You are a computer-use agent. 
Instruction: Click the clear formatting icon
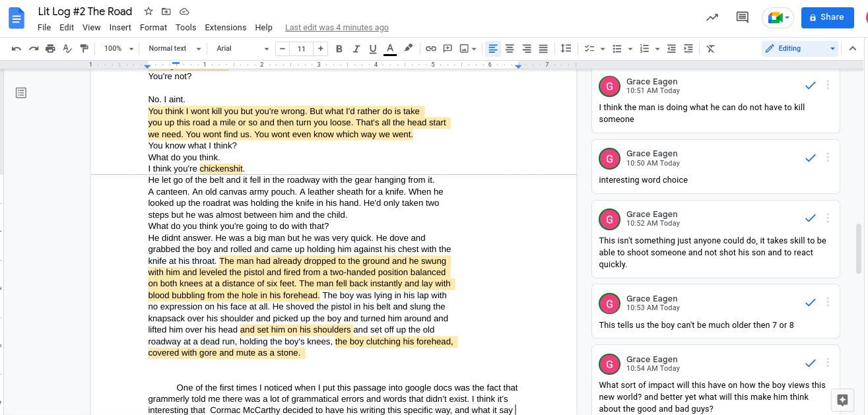point(710,48)
